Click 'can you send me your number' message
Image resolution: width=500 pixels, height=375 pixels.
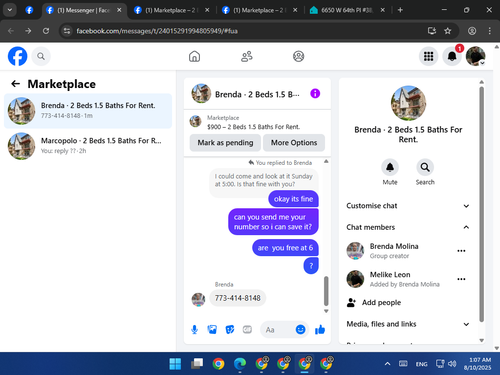point(273,222)
